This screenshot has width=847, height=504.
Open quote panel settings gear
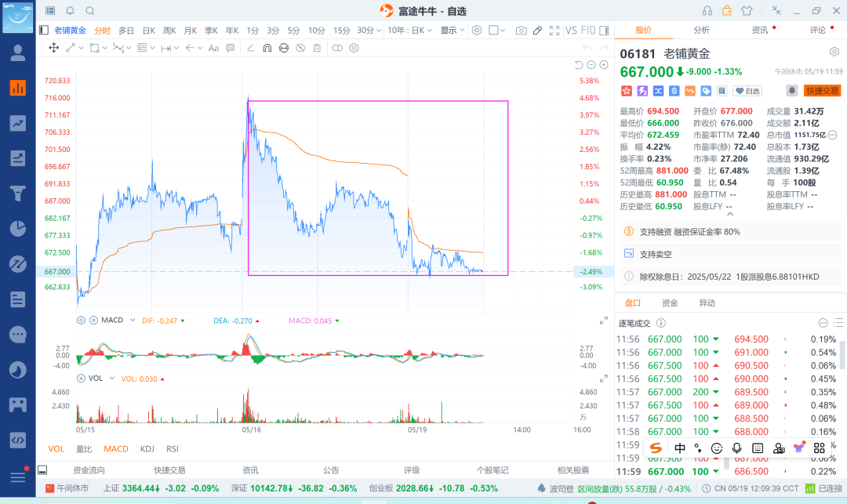click(834, 52)
